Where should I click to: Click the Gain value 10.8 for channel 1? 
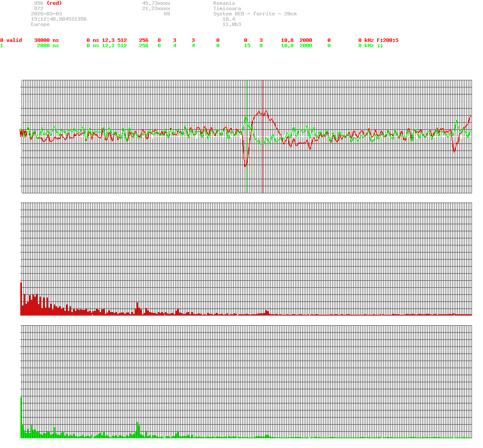click(x=287, y=45)
